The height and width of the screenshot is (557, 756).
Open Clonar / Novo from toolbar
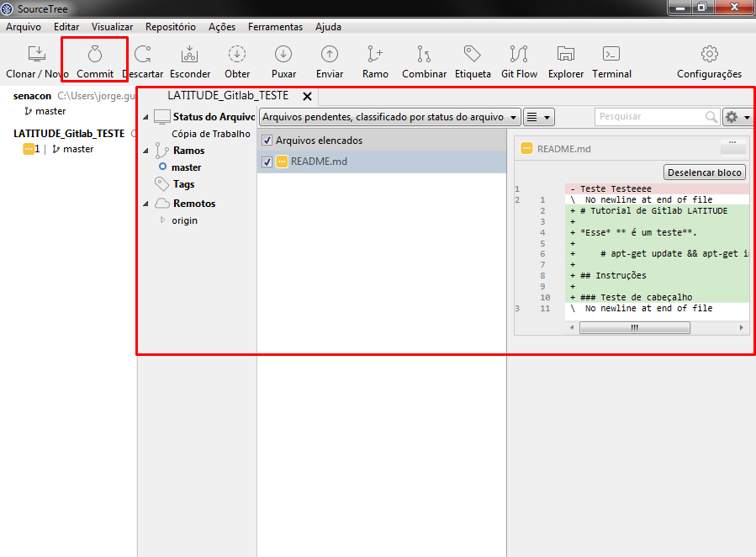[x=37, y=56]
